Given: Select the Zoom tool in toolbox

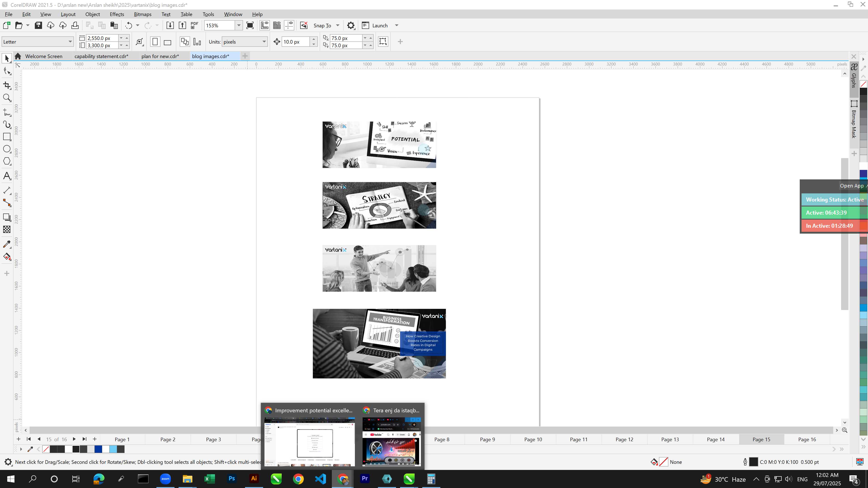Looking at the screenshot, I should pyautogui.click(x=7, y=98).
